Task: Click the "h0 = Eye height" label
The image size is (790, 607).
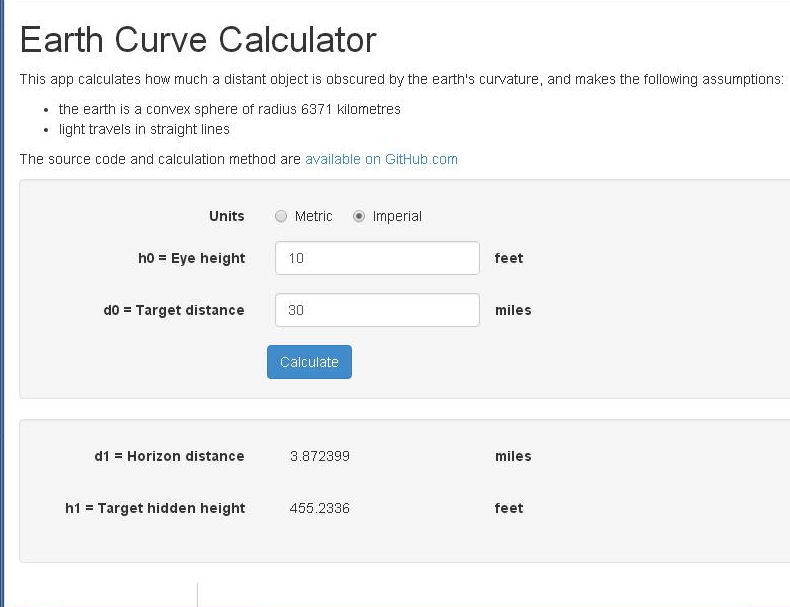Action: click(x=191, y=258)
